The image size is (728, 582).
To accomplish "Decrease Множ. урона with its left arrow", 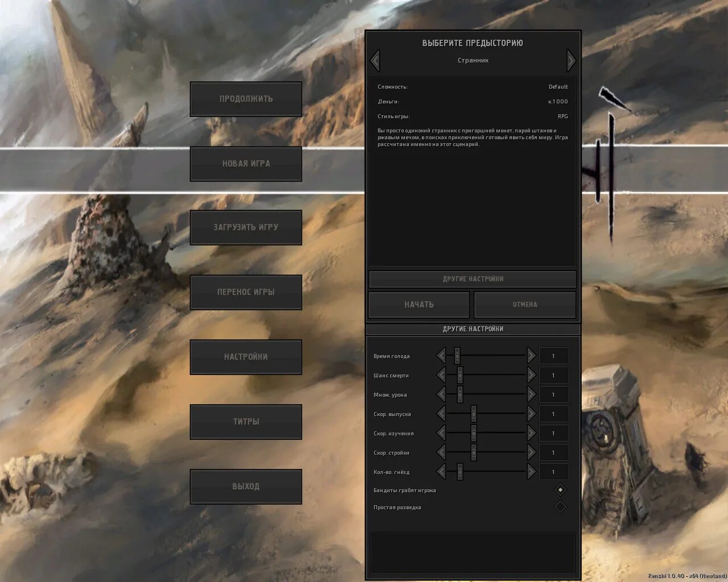I will (441, 394).
